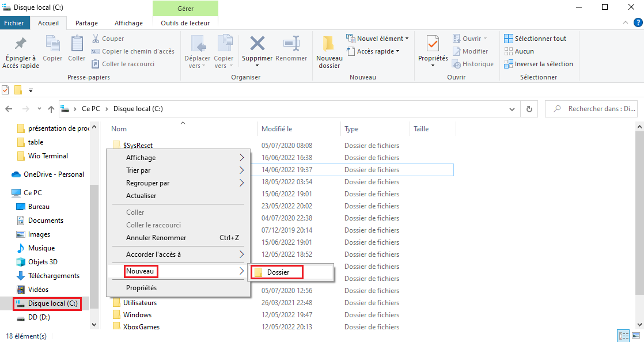The height and width of the screenshot is (342, 644).
Task: Collapse the ribbon with the chevron
Action: (626, 22)
